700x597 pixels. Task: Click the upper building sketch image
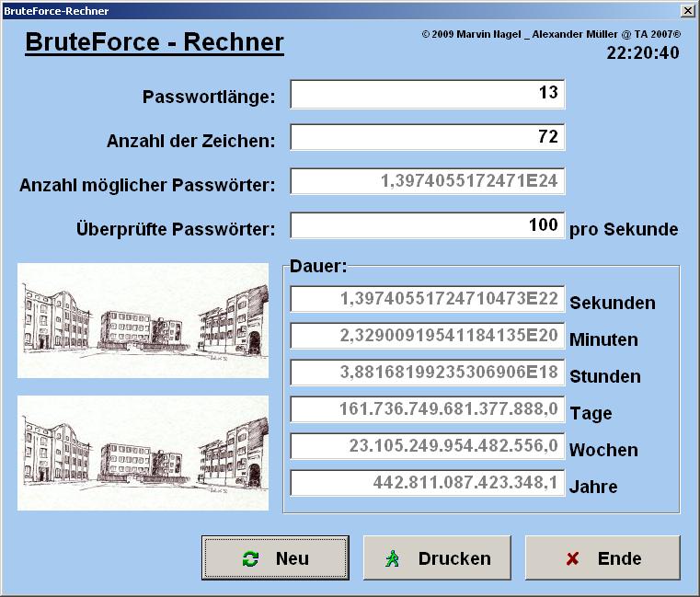click(143, 320)
